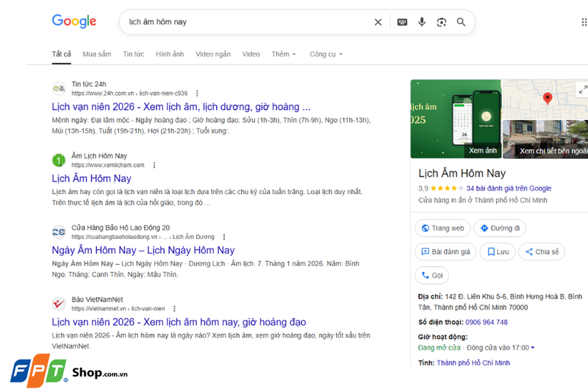
Task: Expand opening hours next to Đóng cửa vào 17:00
Action: point(532,348)
